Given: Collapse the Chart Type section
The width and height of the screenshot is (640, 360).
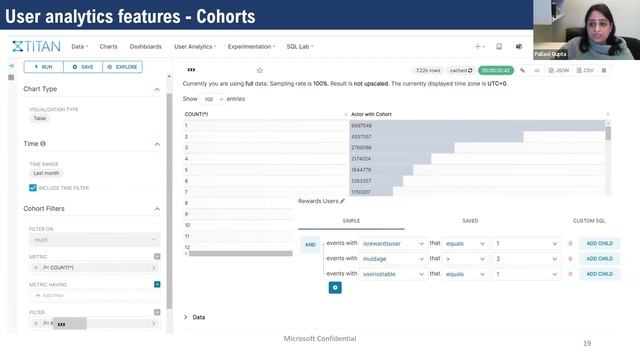Looking at the screenshot, I should 157,89.
